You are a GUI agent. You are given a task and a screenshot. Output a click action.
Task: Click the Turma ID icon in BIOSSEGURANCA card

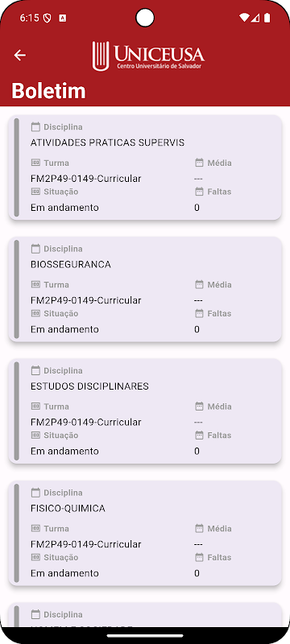point(35,285)
